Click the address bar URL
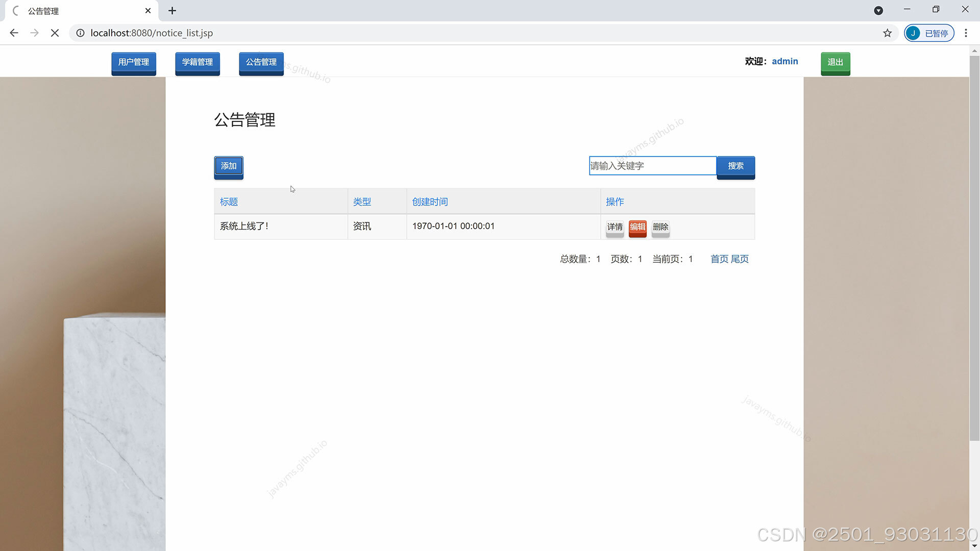This screenshot has width=980, height=551. click(152, 33)
